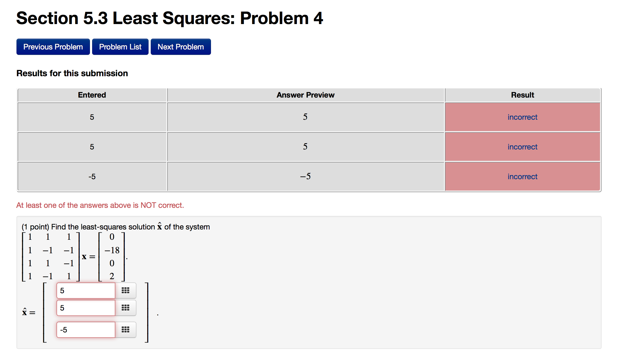Open the Problem List
The width and height of the screenshot is (644, 360).
tap(120, 46)
